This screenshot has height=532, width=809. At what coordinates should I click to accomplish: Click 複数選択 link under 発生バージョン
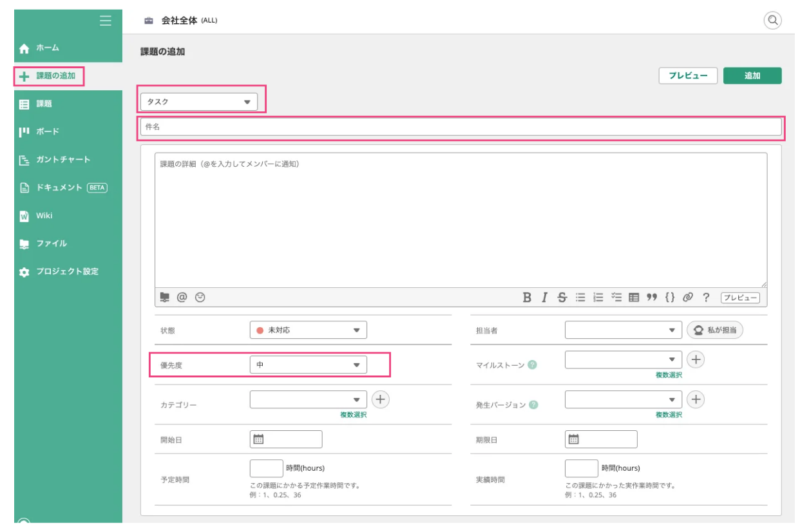pyautogui.click(x=669, y=415)
